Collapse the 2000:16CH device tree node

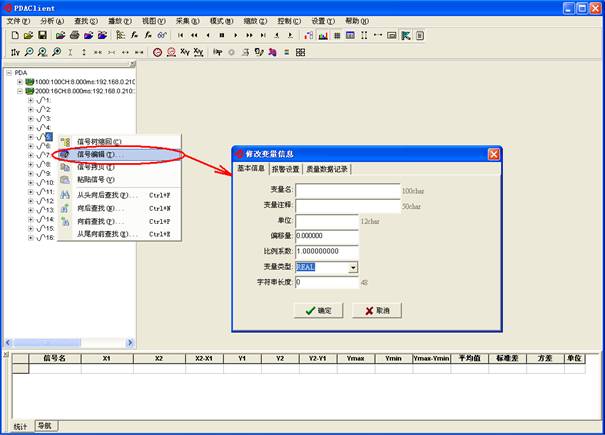(x=19, y=91)
